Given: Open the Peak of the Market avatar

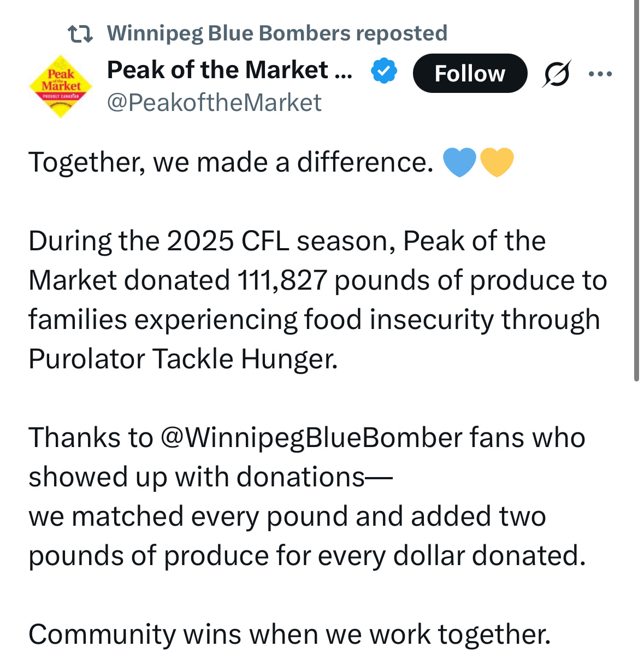Looking at the screenshot, I should point(61,86).
